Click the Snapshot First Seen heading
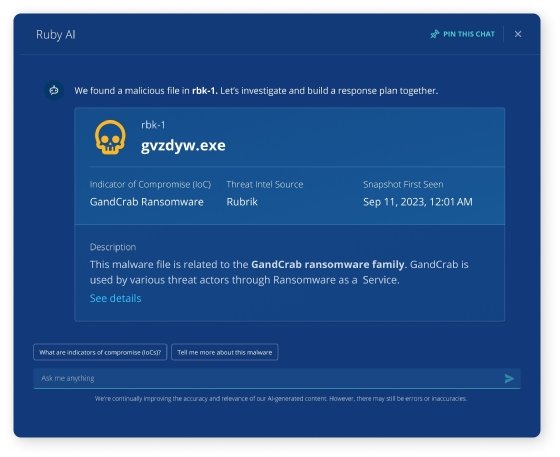Screen dimensions: 560x457 pyautogui.click(x=403, y=185)
